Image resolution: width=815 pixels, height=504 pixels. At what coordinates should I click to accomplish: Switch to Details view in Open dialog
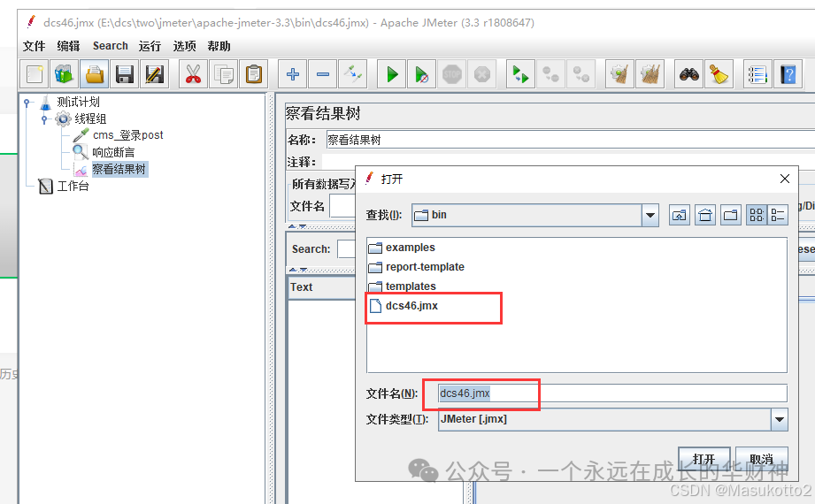click(x=778, y=215)
